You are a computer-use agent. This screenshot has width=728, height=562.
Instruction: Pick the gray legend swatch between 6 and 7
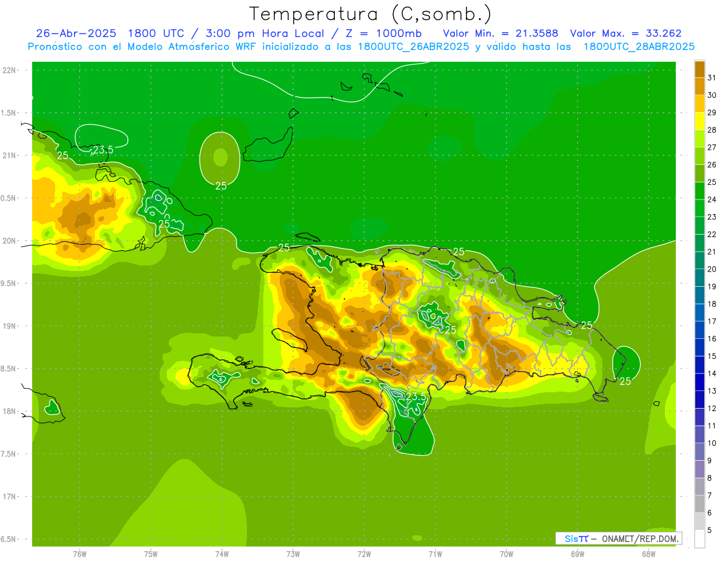pyautogui.click(x=699, y=504)
